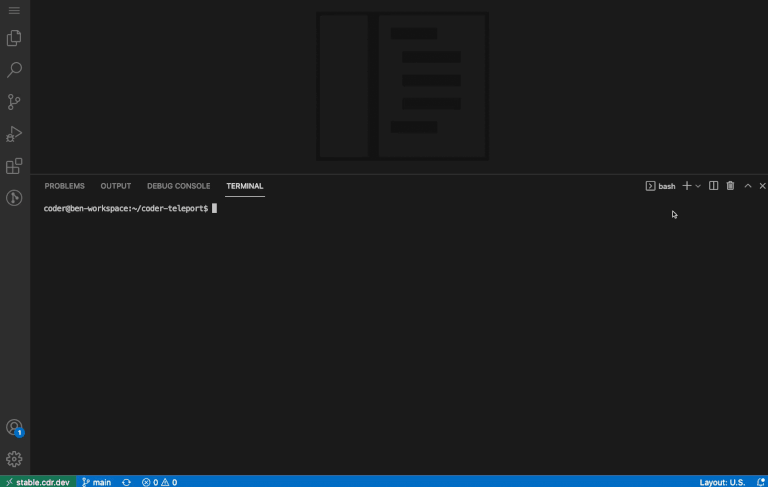768x487 pixels.
Task: Split the terminal pane
Action: 714,186
